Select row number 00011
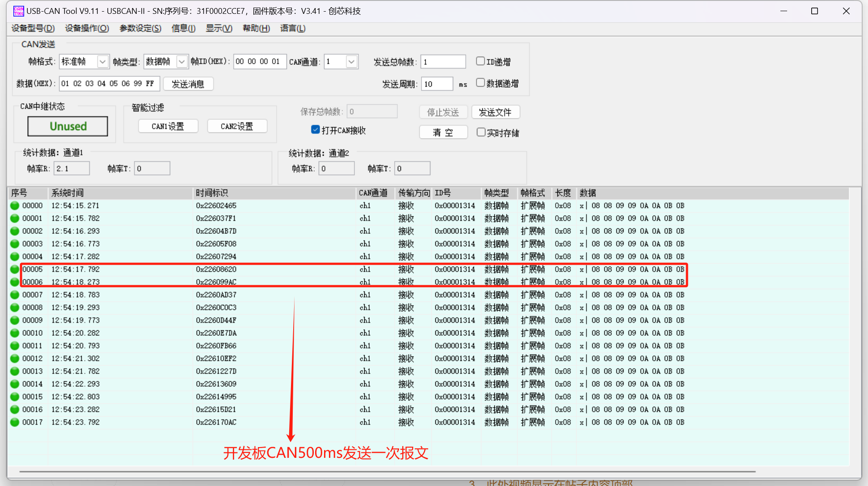868x486 pixels. pos(33,346)
